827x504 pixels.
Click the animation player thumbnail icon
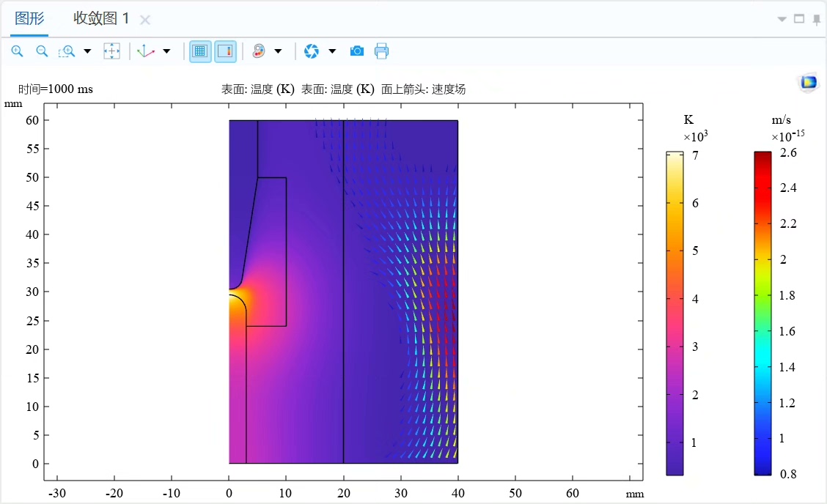click(x=807, y=83)
